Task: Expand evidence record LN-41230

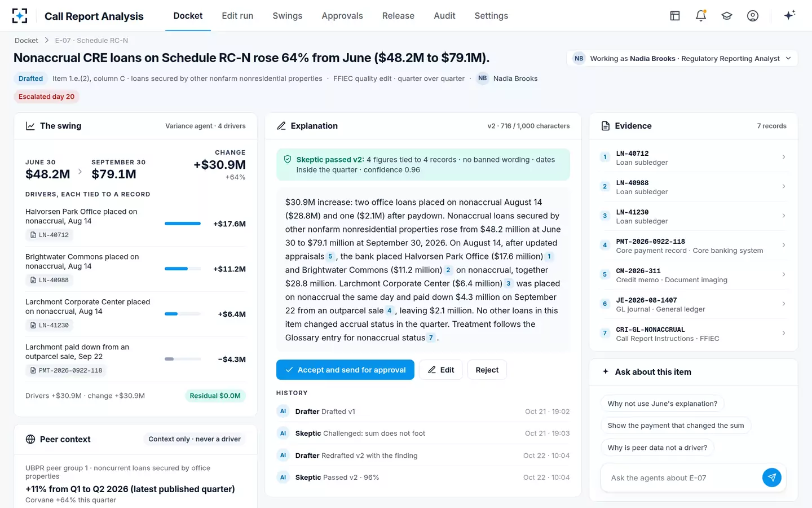Action: click(694, 216)
